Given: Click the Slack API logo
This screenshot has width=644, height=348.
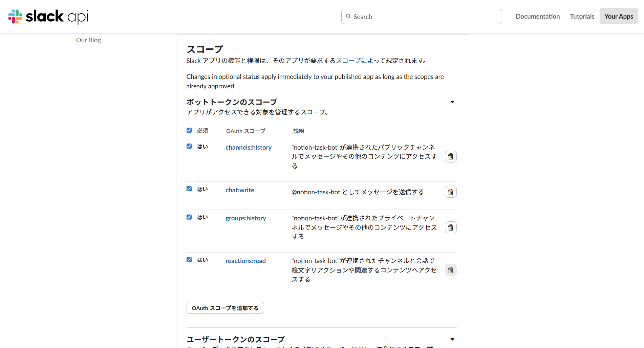Looking at the screenshot, I should (48, 16).
